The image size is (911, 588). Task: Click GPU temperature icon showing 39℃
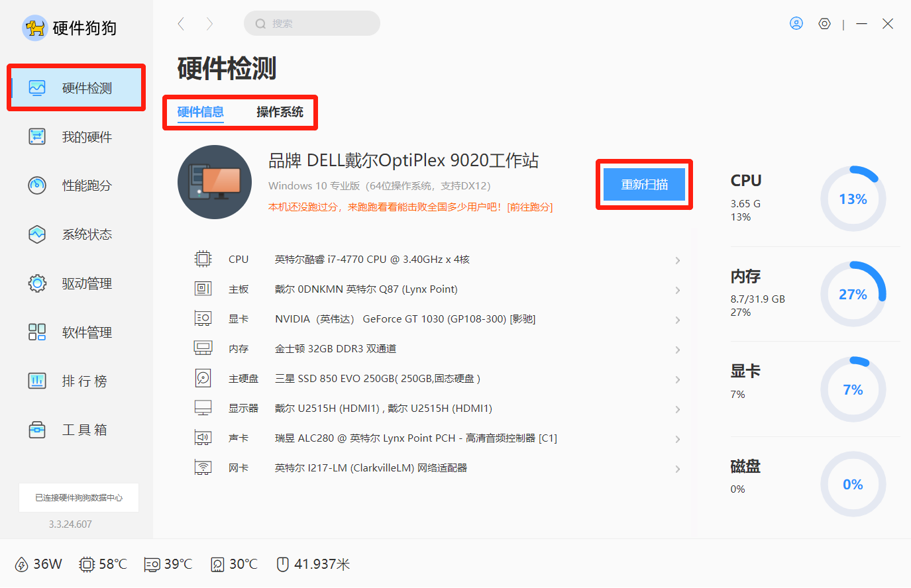pos(152,564)
